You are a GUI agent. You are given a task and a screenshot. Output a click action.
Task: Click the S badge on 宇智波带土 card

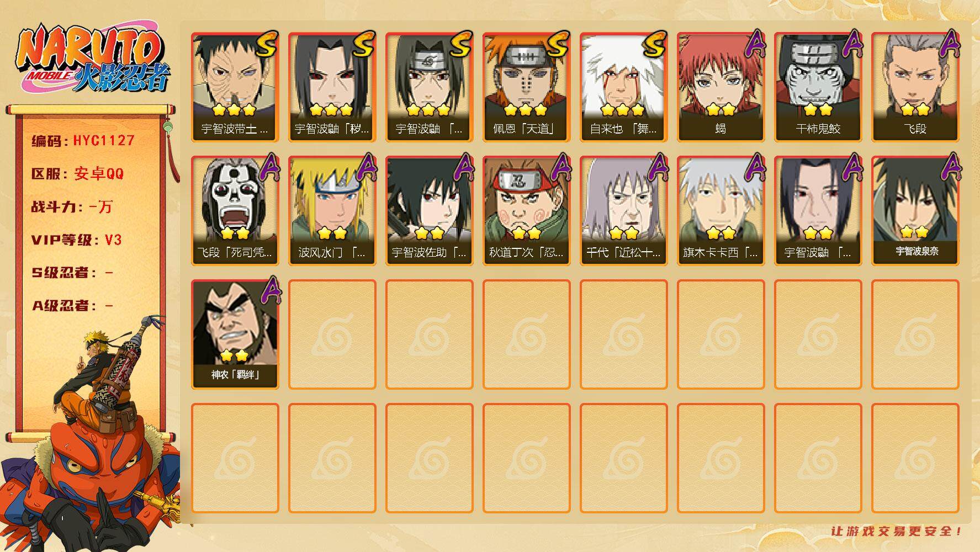(267, 45)
